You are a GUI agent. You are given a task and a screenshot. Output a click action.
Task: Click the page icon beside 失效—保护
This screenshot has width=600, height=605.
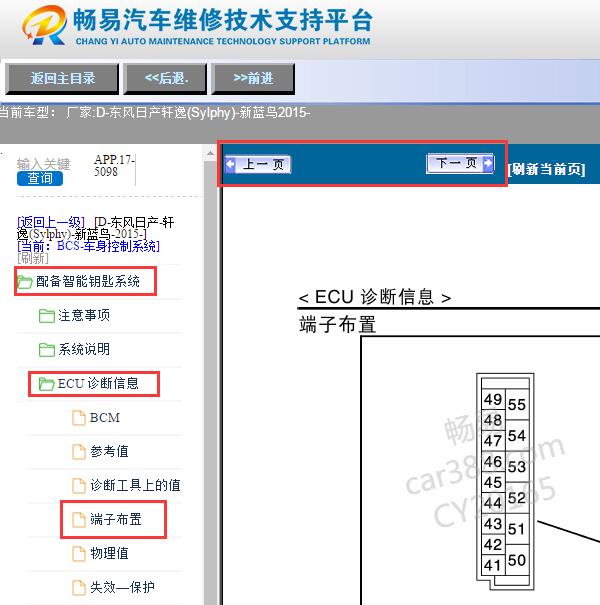click(79, 588)
